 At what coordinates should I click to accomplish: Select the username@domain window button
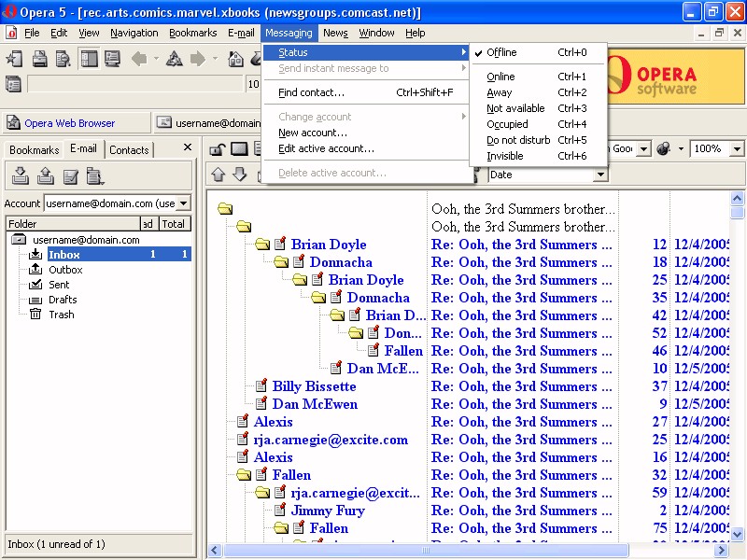click(209, 123)
